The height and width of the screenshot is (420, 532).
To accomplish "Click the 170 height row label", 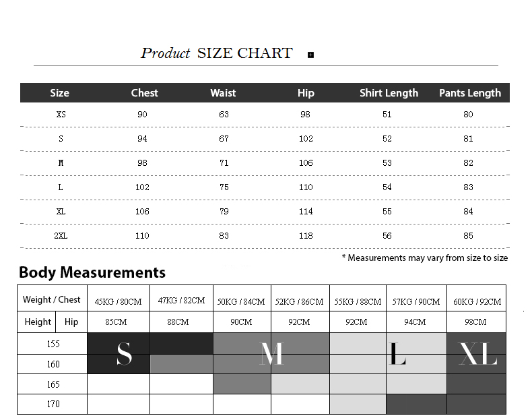I will 53,404.
